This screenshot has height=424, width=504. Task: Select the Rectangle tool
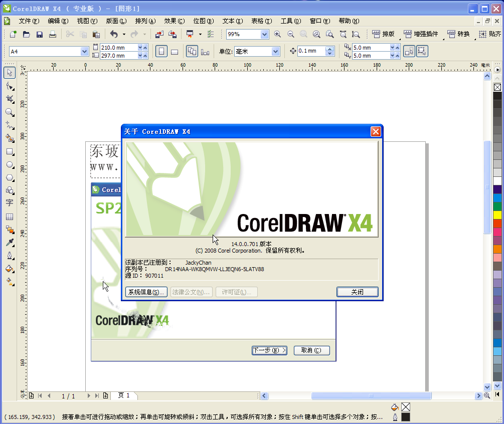pyautogui.click(x=10, y=152)
